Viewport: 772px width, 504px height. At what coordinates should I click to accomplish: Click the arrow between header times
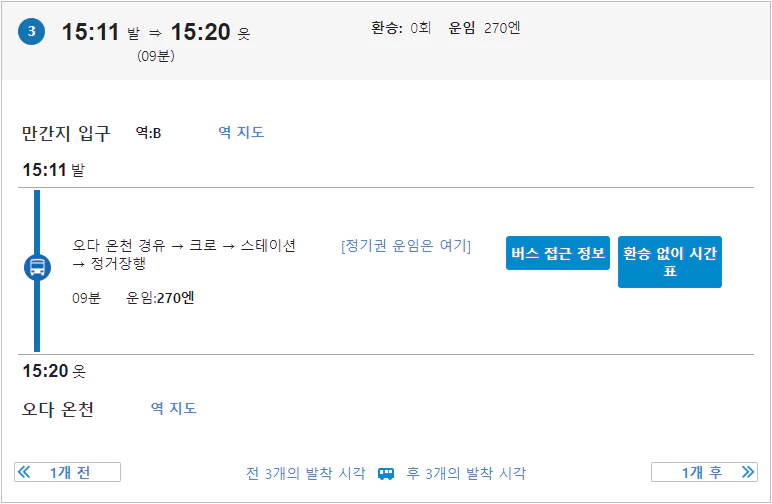click(x=155, y=33)
